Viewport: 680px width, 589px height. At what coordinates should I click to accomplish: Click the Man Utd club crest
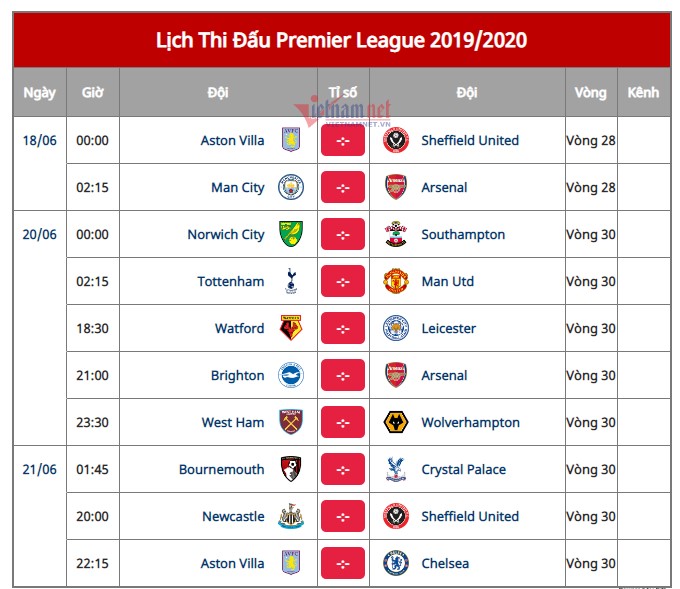pyautogui.click(x=396, y=281)
